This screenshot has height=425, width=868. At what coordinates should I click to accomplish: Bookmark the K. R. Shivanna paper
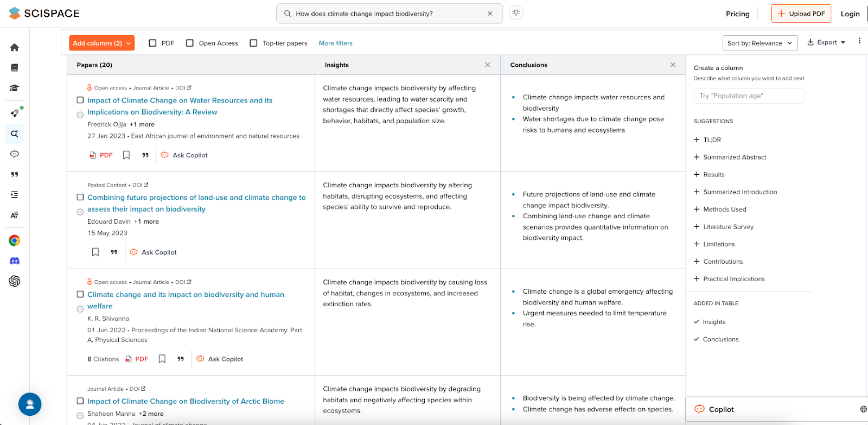tap(162, 359)
